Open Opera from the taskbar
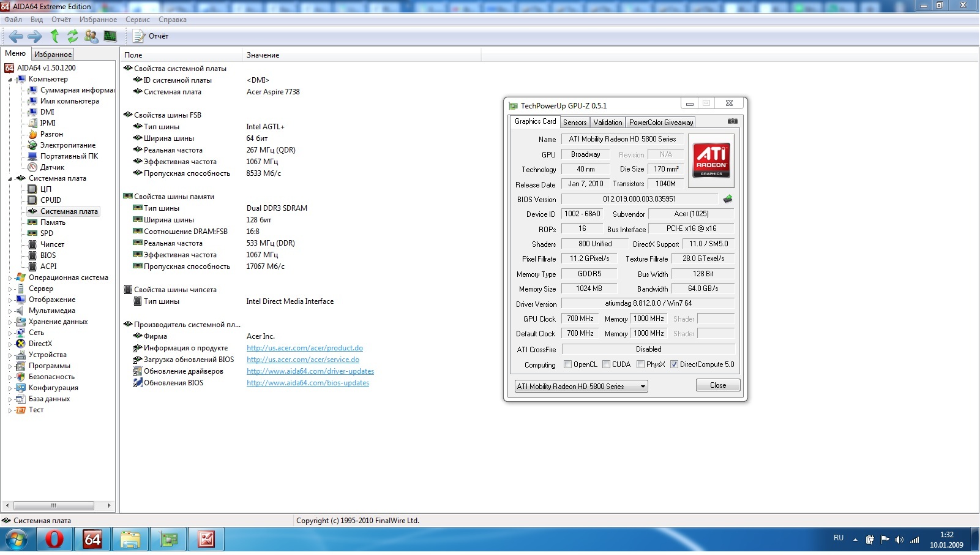This screenshot has width=980, height=555. 54,540
